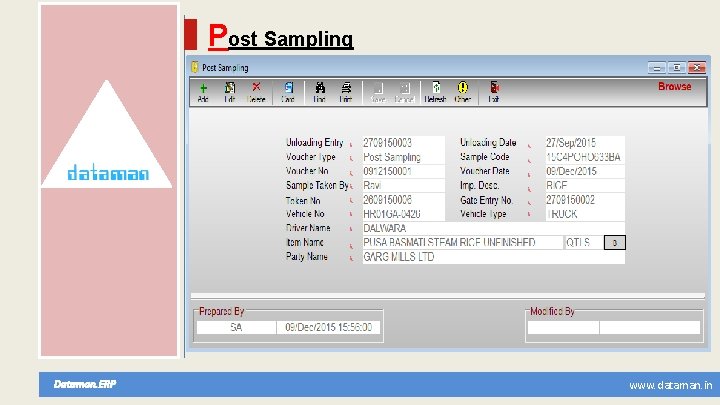Click the Prepared By date-time field
The image size is (720, 405).
tap(328, 327)
